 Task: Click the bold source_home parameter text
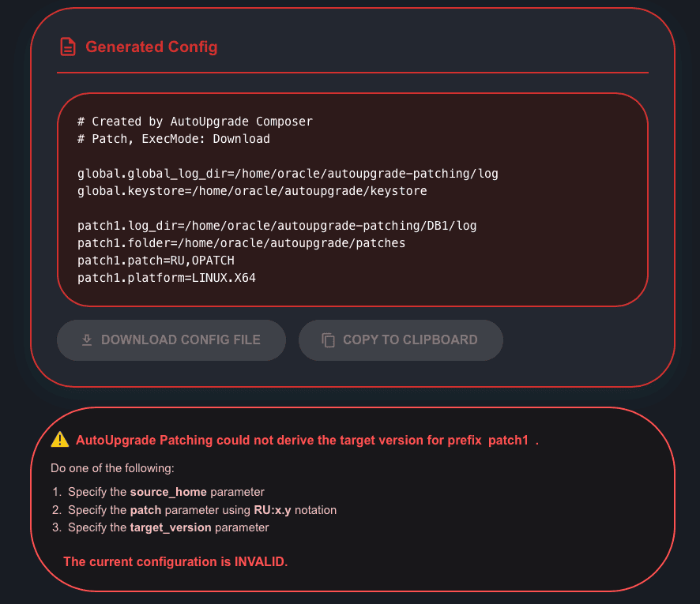(x=168, y=492)
